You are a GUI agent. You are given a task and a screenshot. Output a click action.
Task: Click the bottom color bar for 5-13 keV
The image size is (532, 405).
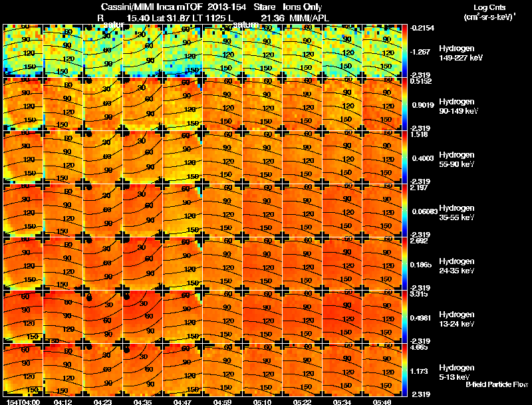(404, 370)
